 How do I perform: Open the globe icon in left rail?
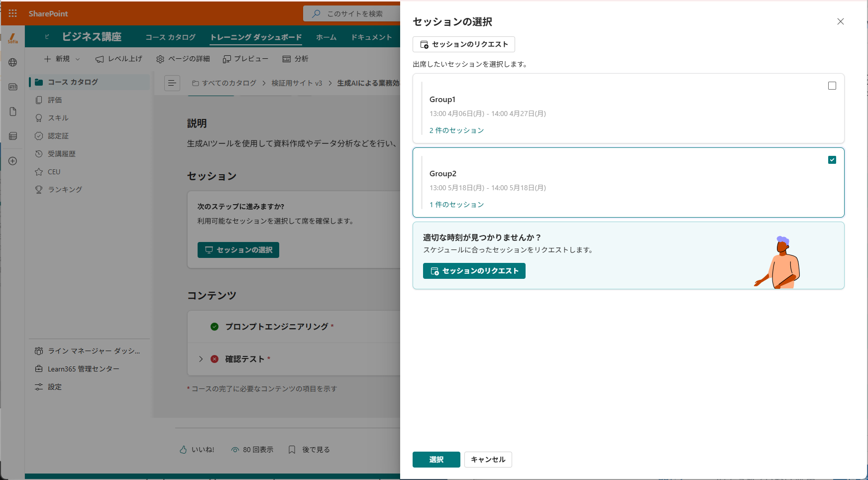(x=13, y=62)
